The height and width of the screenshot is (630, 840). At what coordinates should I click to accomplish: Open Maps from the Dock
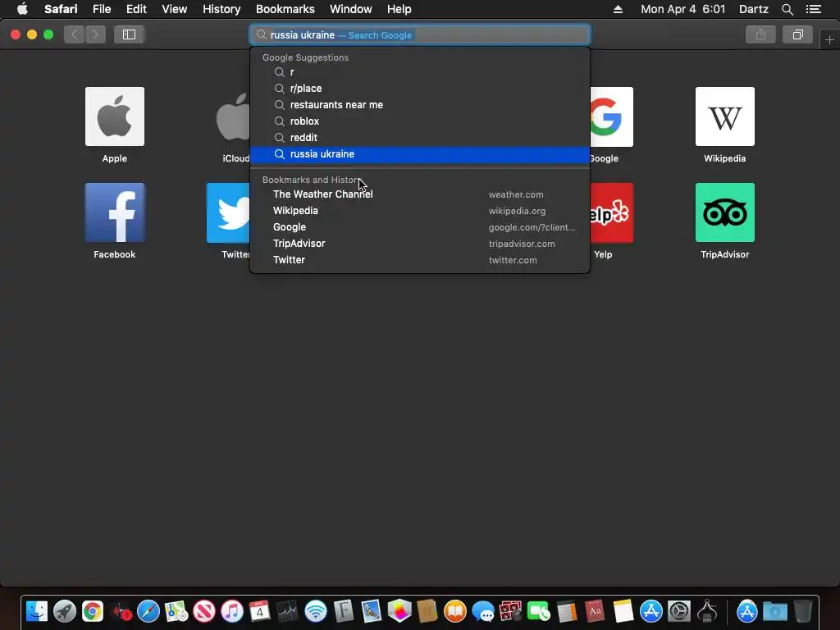pos(176,611)
